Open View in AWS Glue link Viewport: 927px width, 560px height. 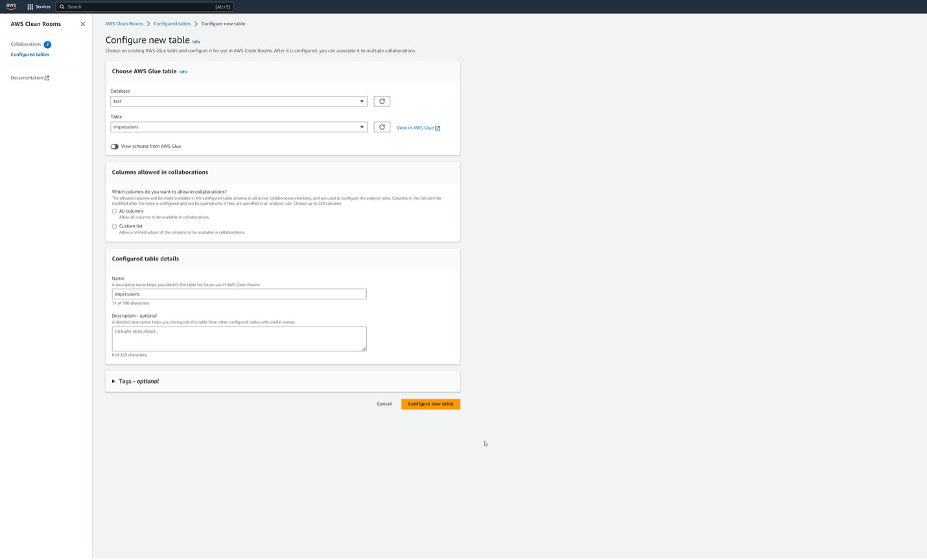(415, 128)
